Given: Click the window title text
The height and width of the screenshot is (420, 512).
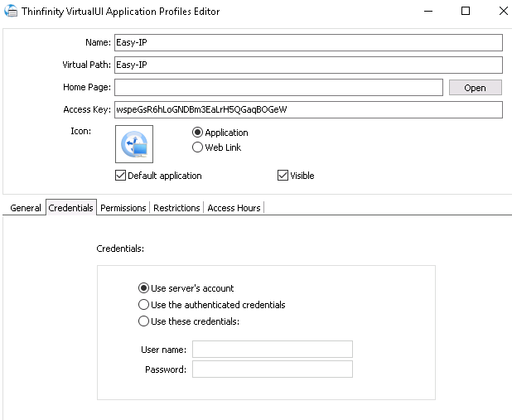Looking at the screenshot, I should coord(120,12).
